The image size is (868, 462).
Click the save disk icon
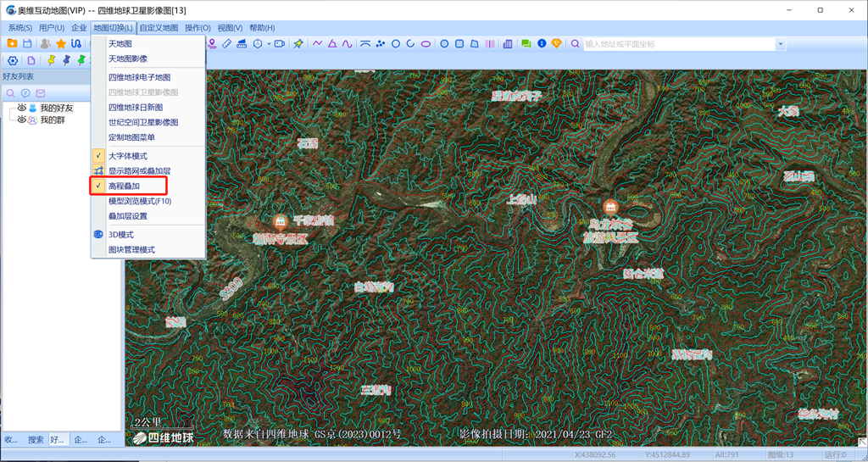pyautogui.click(x=27, y=44)
